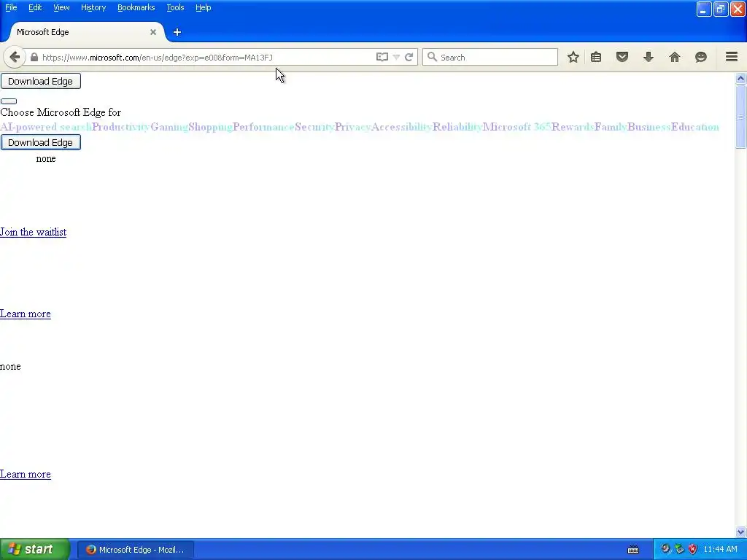Select the Education link
Screen dimensions: 747x560
pos(695,127)
